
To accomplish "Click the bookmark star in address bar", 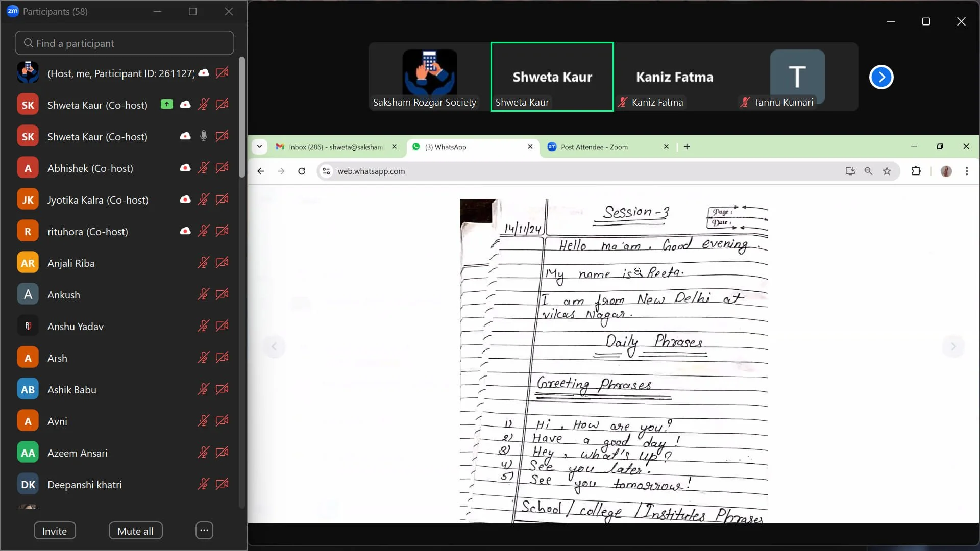I will tap(887, 171).
